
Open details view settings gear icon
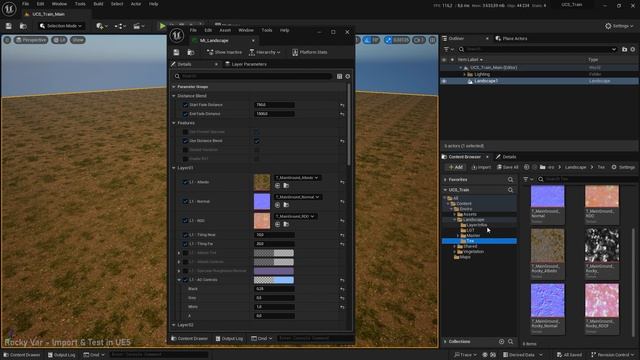[348, 76]
